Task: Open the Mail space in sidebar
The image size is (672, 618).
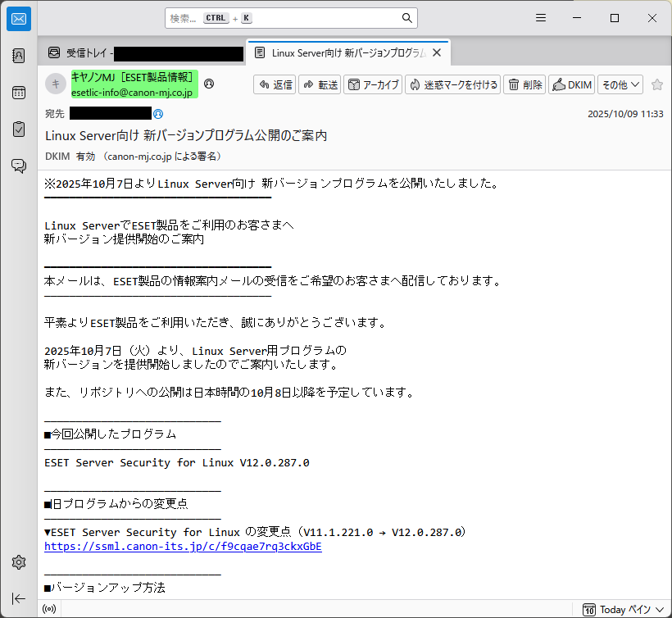Action: [x=18, y=19]
